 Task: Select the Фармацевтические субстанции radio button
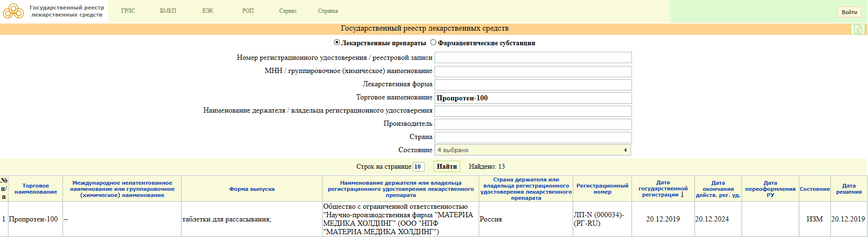click(x=433, y=42)
